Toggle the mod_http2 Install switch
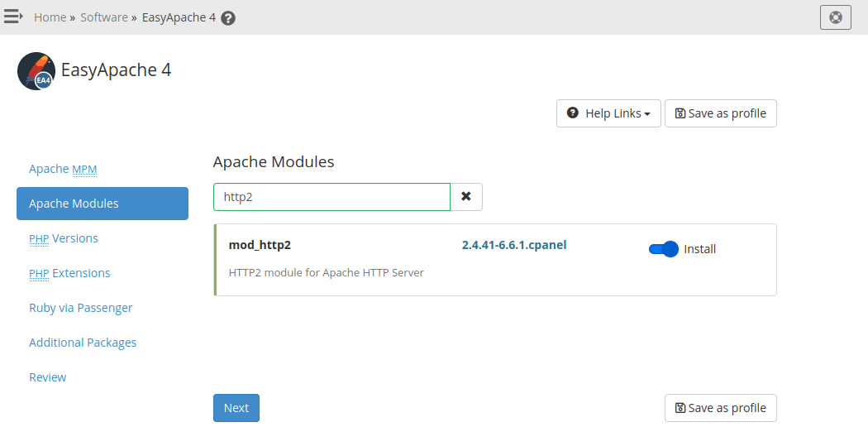The image size is (868, 427). [663, 249]
